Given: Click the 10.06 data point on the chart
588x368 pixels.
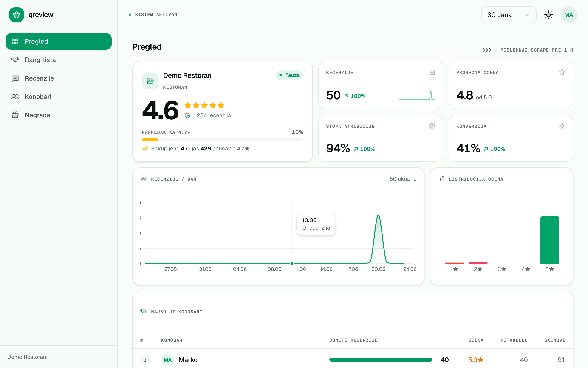Looking at the screenshot, I should tap(292, 263).
